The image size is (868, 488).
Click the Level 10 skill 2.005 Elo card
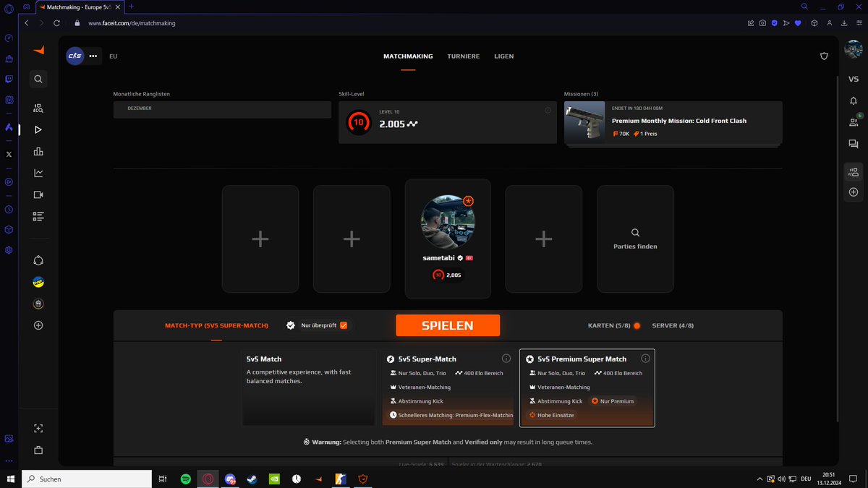point(448,122)
